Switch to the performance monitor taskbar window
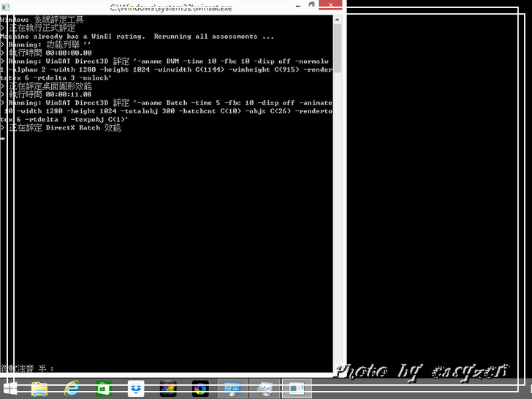The image size is (532, 399). pos(265,389)
